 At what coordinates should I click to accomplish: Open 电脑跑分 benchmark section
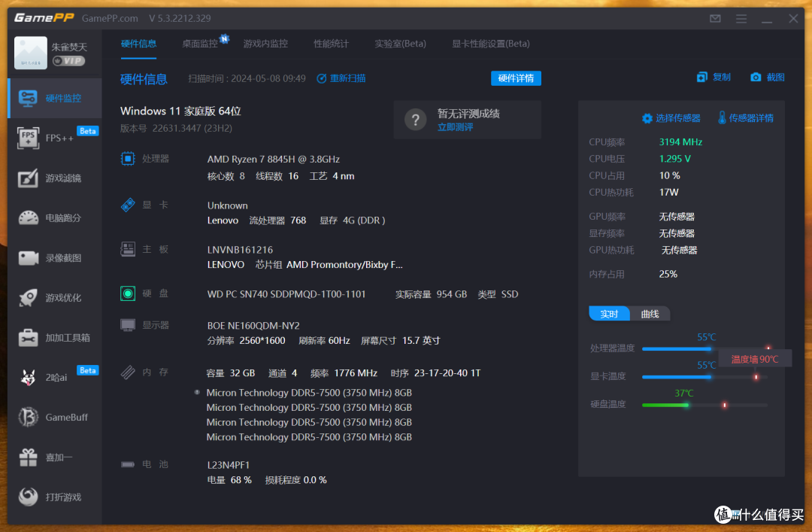[54, 218]
